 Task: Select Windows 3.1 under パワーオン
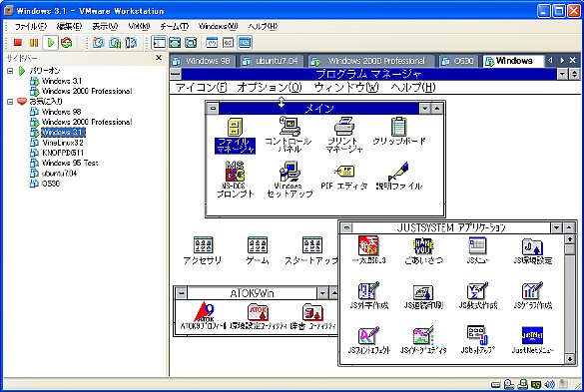pyautogui.click(x=62, y=81)
